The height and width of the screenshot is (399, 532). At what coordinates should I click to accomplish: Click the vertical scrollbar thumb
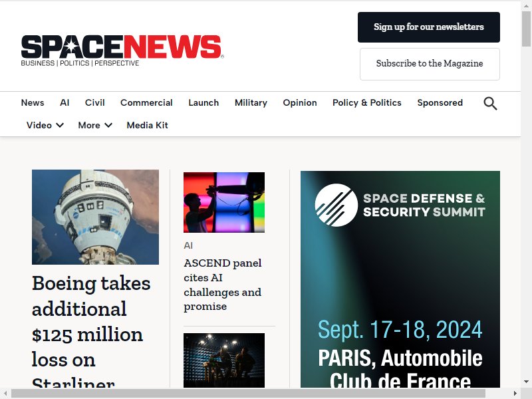pos(526,27)
